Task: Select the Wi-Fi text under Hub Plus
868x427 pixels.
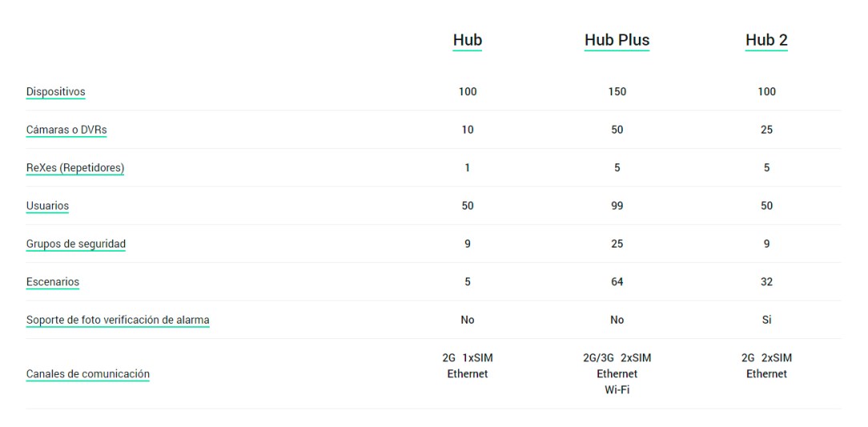Action: [x=617, y=390]
